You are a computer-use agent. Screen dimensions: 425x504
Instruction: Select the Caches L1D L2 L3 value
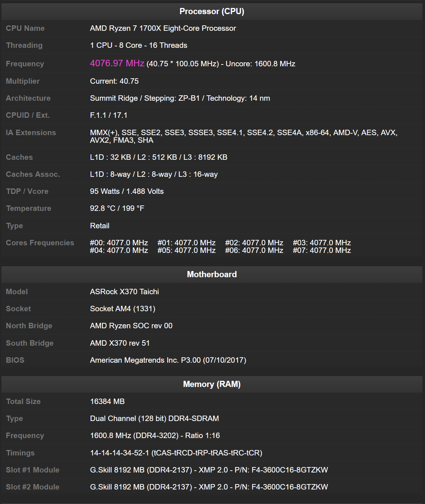pos(159,157)
